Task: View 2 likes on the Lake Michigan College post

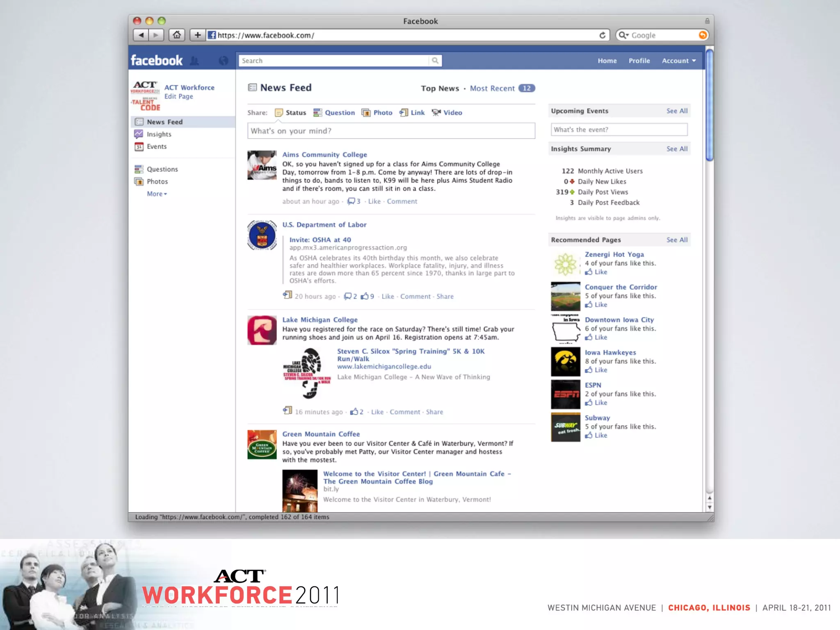Action: (x=357, y=412)
